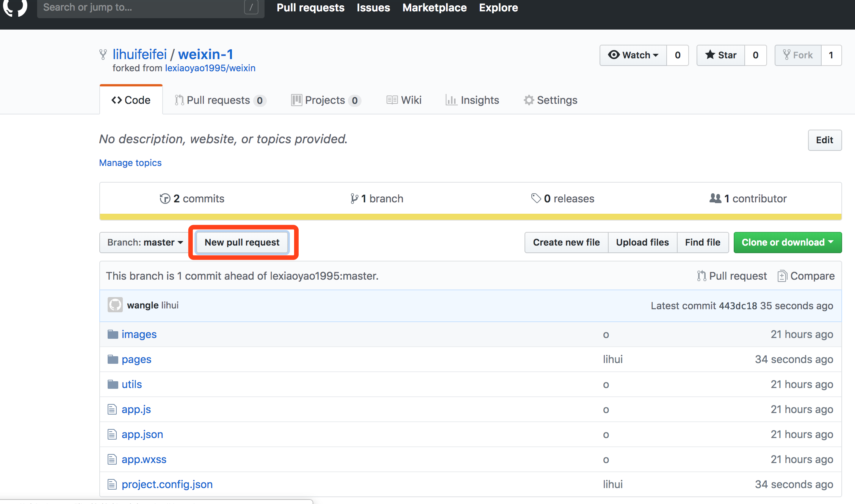Image resolution: width=855 pixels, height=504 pixels.
Task: Click the pages folder icon
Action: click(113, 359)
